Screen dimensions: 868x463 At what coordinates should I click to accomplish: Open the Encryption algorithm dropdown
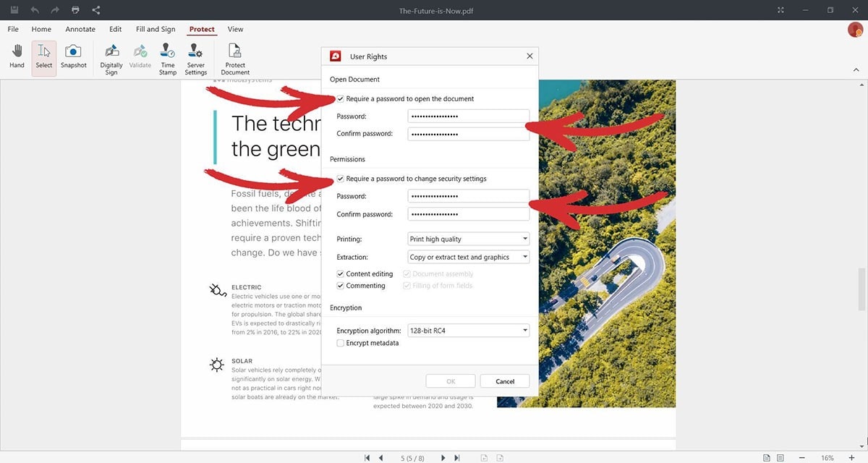pos(526,330)
